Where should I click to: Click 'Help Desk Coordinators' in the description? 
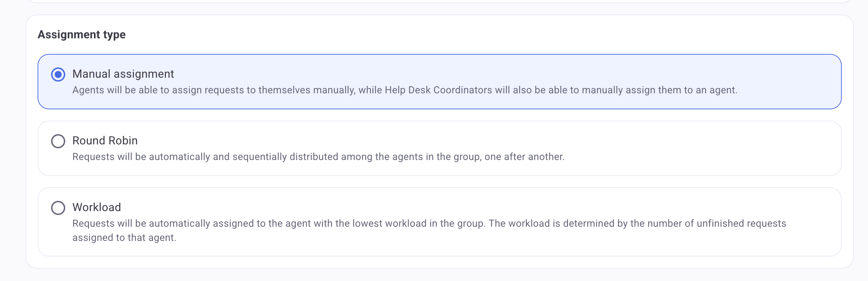click(x=438, y=90)
